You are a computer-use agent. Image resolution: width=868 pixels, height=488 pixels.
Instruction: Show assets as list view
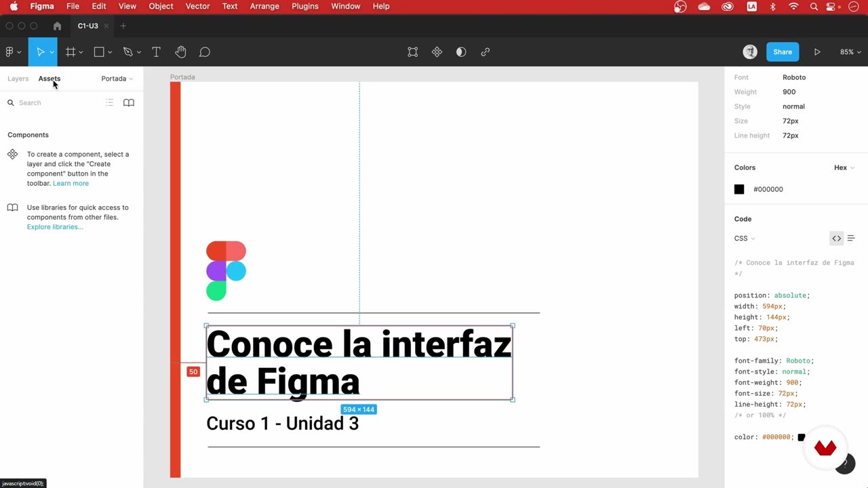pos(109,102)
